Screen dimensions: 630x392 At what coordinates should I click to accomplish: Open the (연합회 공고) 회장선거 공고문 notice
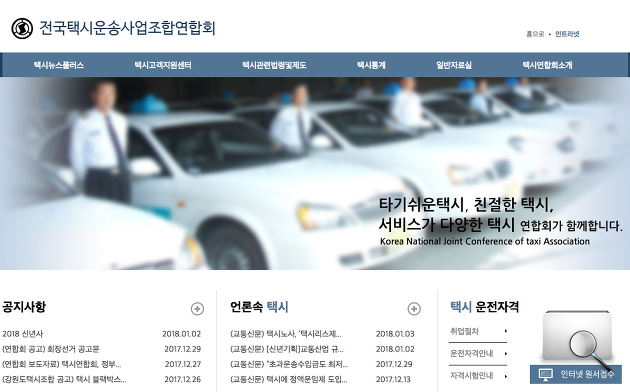(51, 349)
